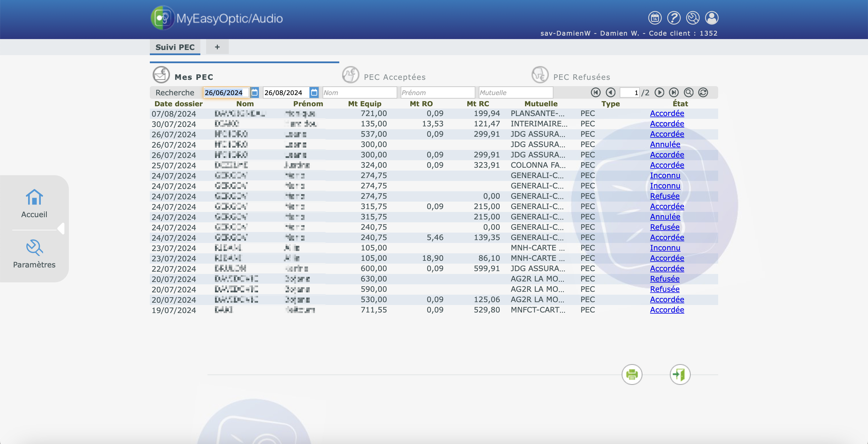Open a new tab with the plus button
The image size is (868, 444).
(x=217, y=47)
